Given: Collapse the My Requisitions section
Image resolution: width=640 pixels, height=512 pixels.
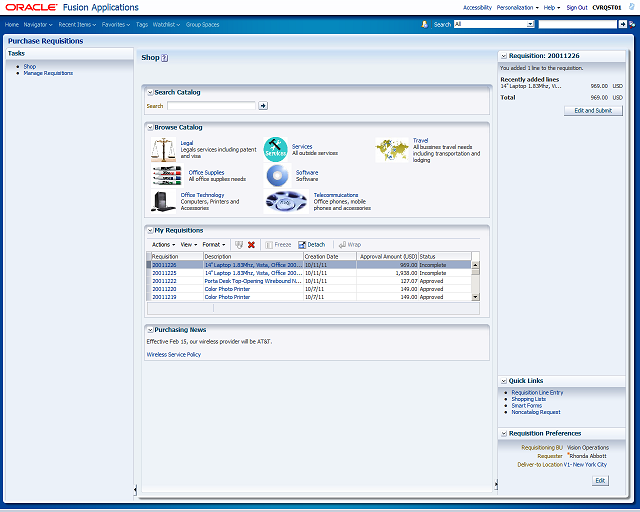Looking at the screenshot, I should 150,231.
